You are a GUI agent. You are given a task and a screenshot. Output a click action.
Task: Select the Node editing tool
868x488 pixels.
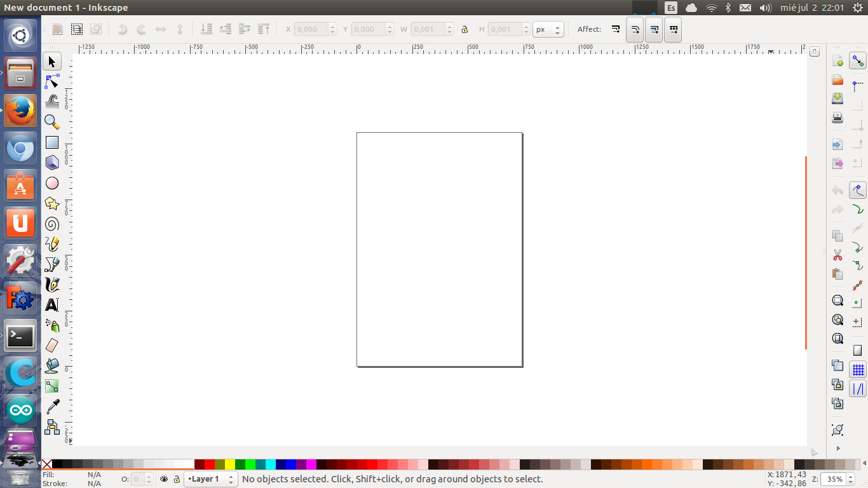coord(52,82)
